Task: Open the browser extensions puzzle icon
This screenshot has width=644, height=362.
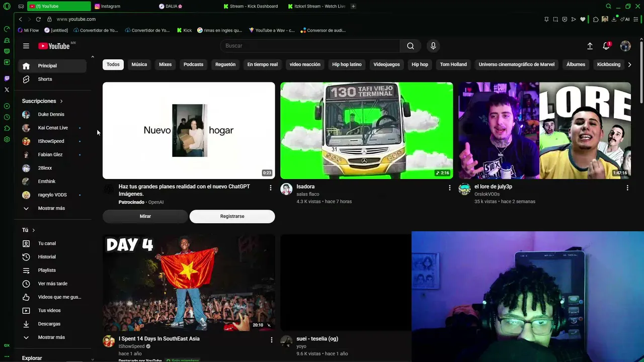Action: [596, 19]
